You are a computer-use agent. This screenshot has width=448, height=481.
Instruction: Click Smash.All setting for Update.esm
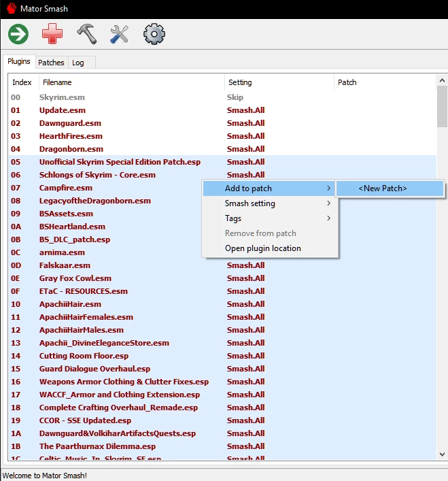246,110
